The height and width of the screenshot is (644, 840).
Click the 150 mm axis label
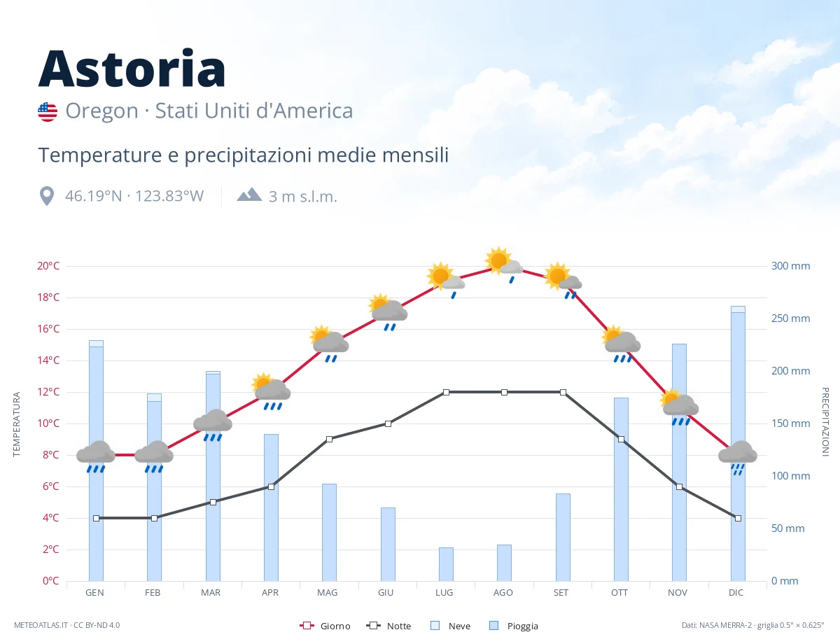tap(791, 423)
